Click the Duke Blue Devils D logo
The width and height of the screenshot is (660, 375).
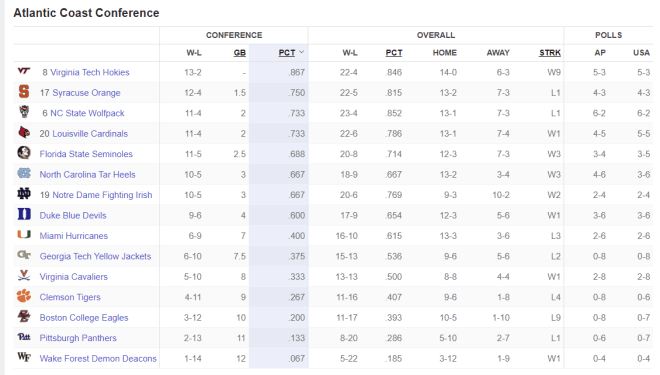coord(24,214)
